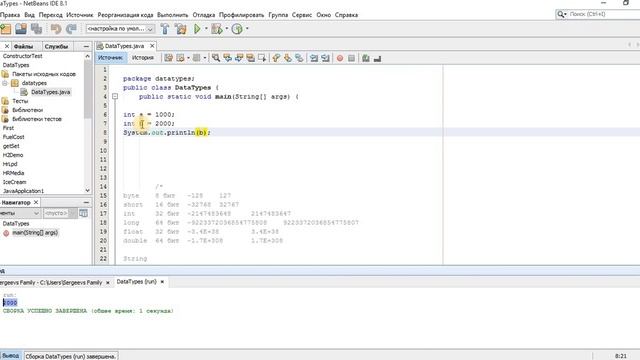The height and width of the screenshot is (360, 640).
Task: Collapse the main method code fold
Action: point(115,97)
